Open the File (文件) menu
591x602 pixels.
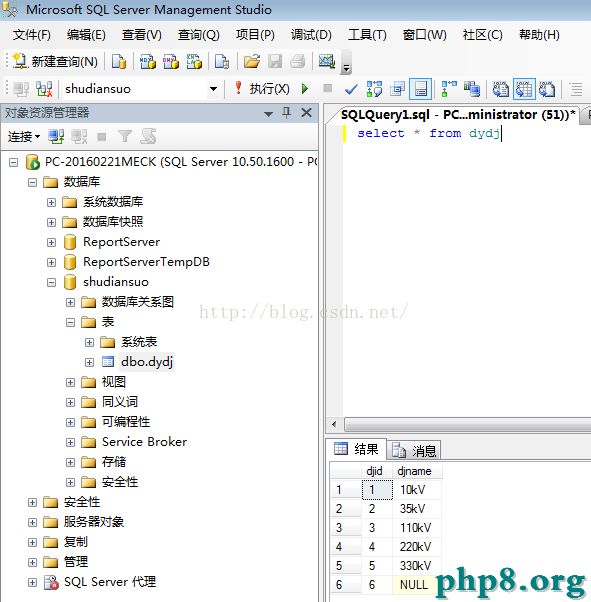[x=31, y=35]
